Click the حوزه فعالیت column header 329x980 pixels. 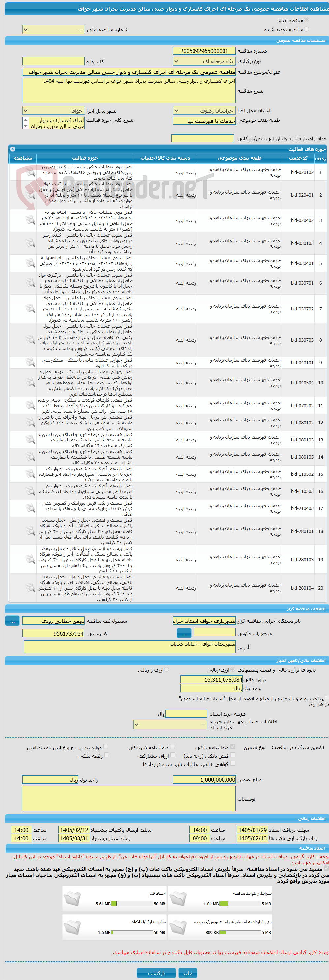85,158
